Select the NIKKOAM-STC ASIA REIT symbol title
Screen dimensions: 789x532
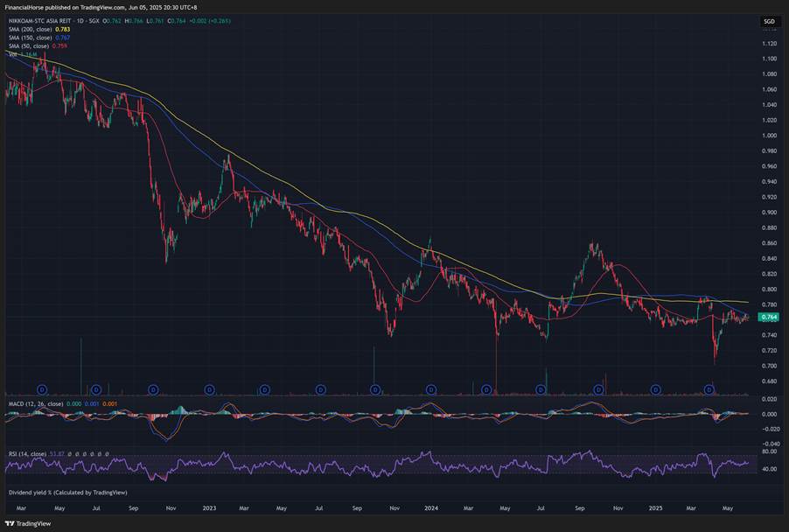click(x=41, y=21)
